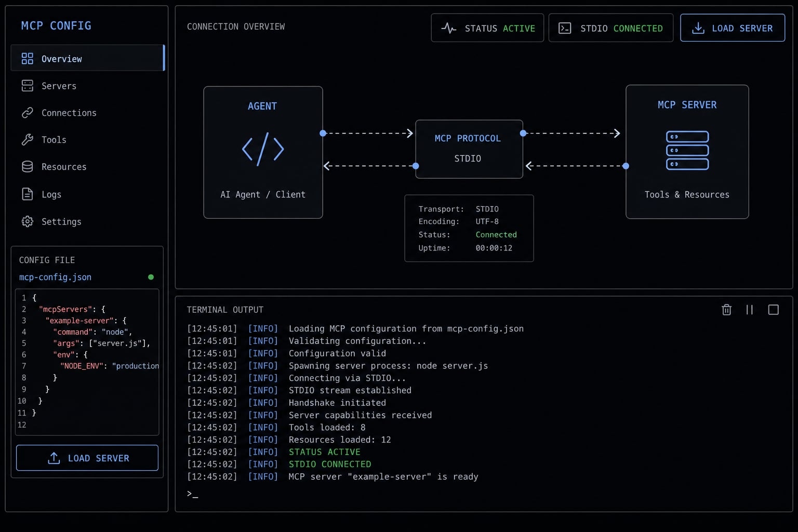Click the "AI Agent / Client" label
The image size is (798, 532).
point(263,194)
